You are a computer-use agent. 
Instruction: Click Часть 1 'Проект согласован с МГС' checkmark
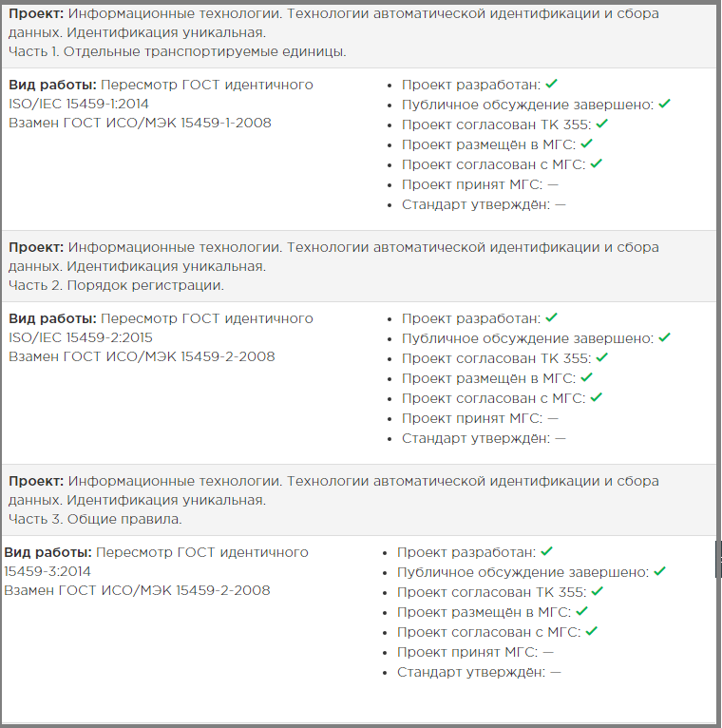coord(597,163)
